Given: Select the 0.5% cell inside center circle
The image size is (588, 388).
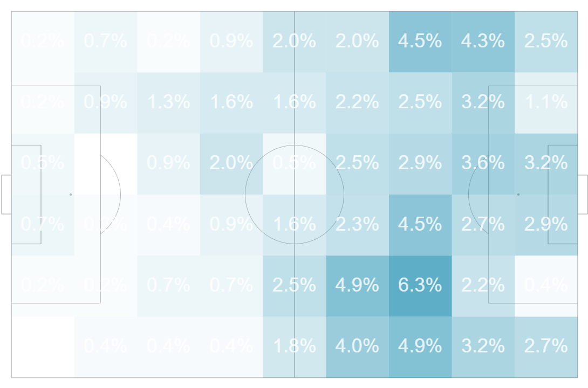Looking at the screenshot, I should tap(295, 164).
